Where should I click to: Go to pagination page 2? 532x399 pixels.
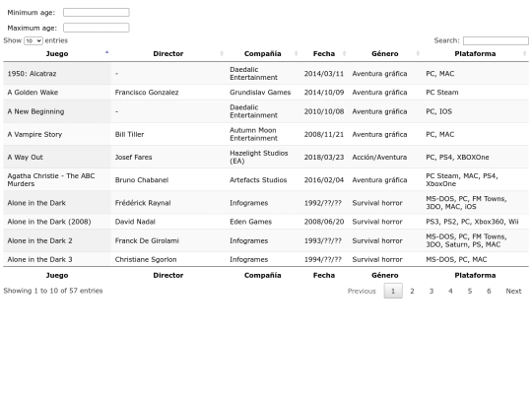412,291
